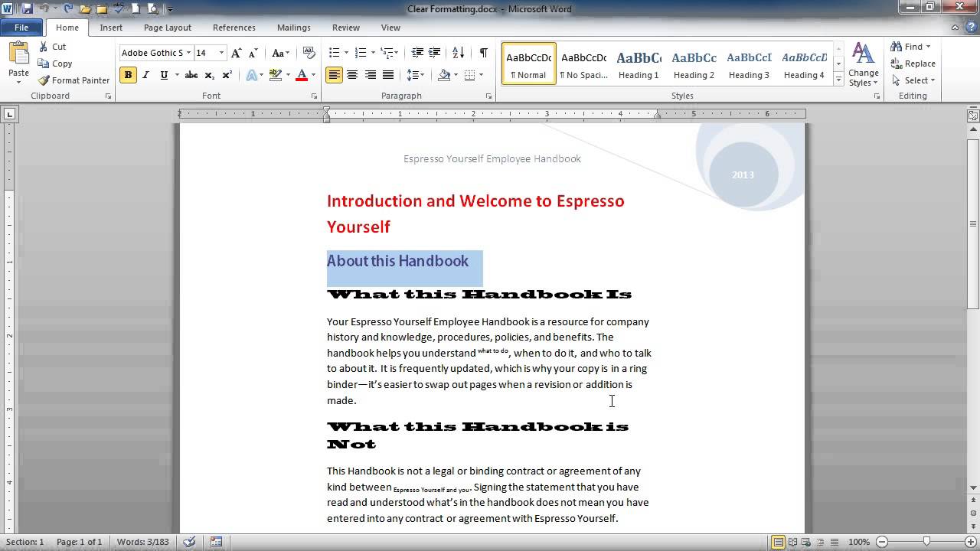Viewport: 980px width, 551px height.
Task: Click Words: 3/183 in status bar
Action: pos(142,542)
